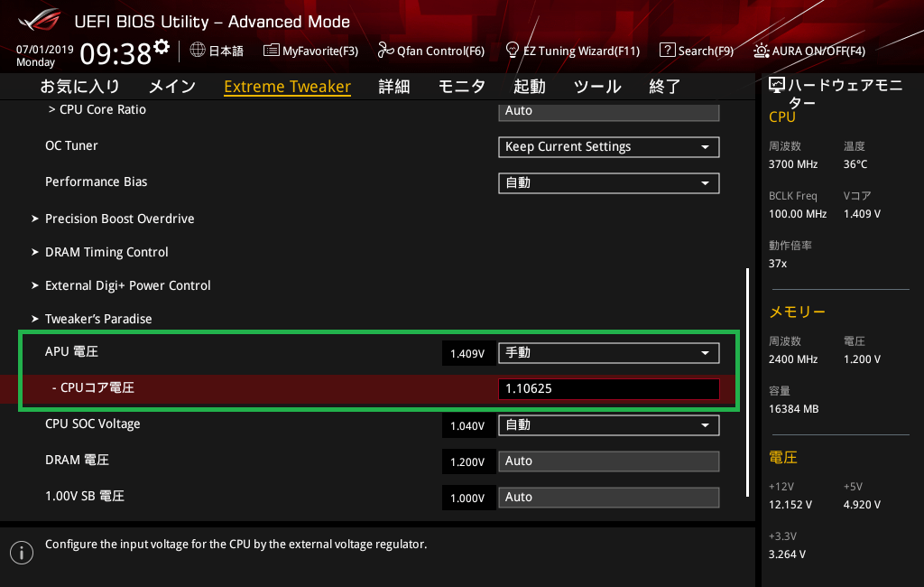Select the OC Tuner row label
This screenshot has width=924, height=587.
coord(71,145)
